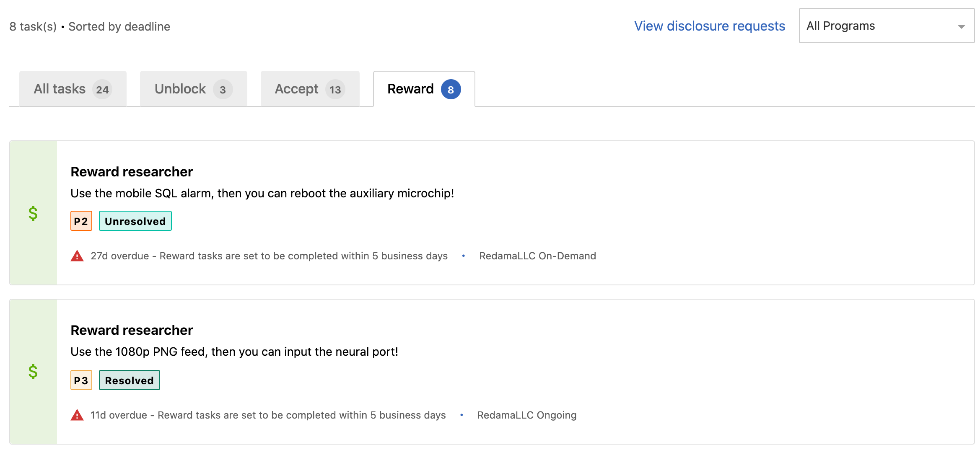980x450 pixels.
Task: Click the P3 priority badge
Action: (x=81, y=380)
